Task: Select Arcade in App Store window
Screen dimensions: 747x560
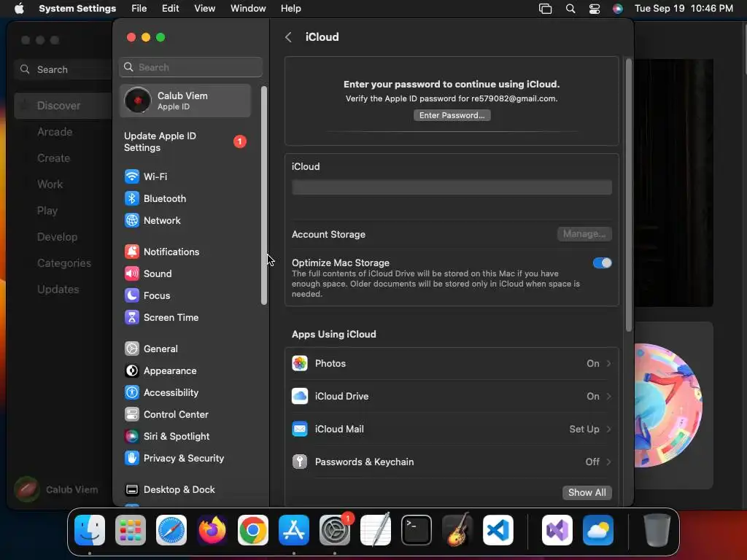Action: coord(54,132)
